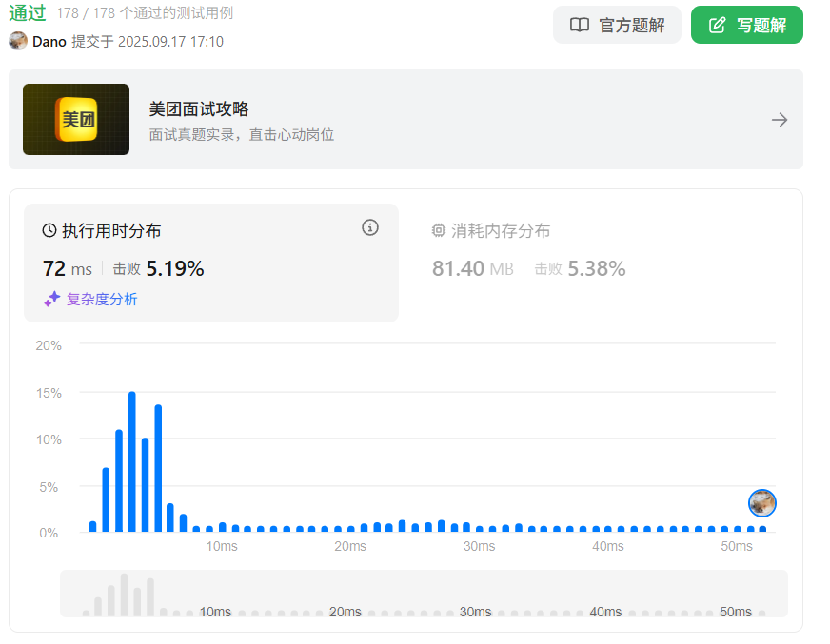Click the Meituan logo thumbnail
830x644 pixels.
pyautogui.click(x=76, y=120)
